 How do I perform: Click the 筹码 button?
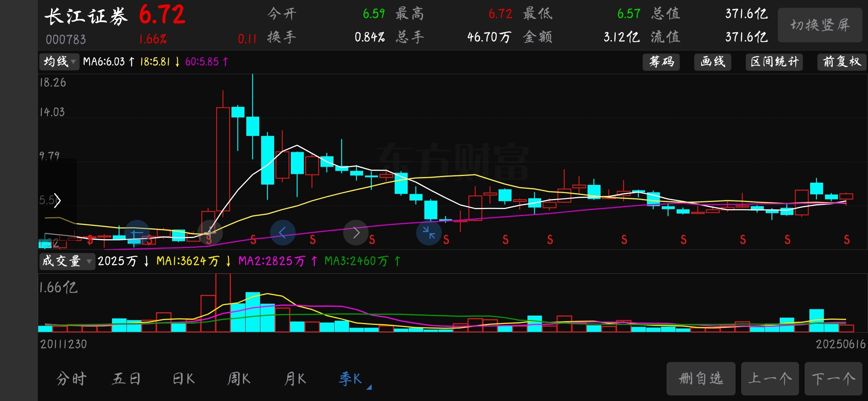661,62
